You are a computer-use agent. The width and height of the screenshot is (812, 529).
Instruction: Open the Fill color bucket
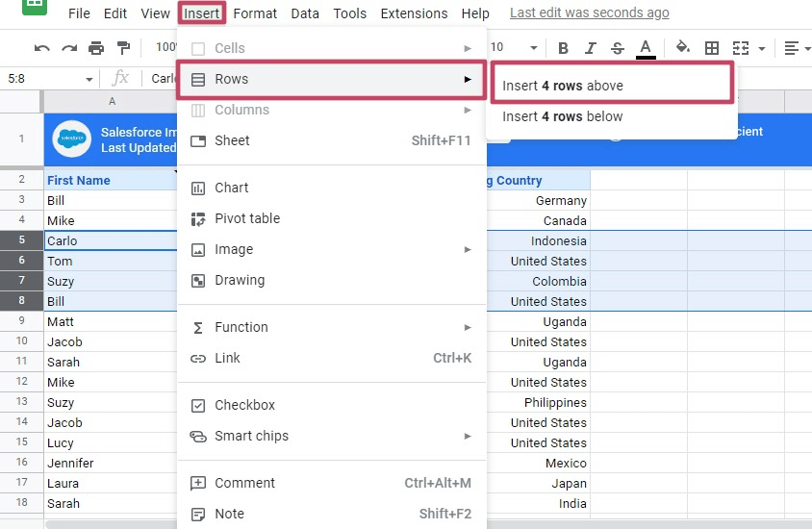pos(682,48)
